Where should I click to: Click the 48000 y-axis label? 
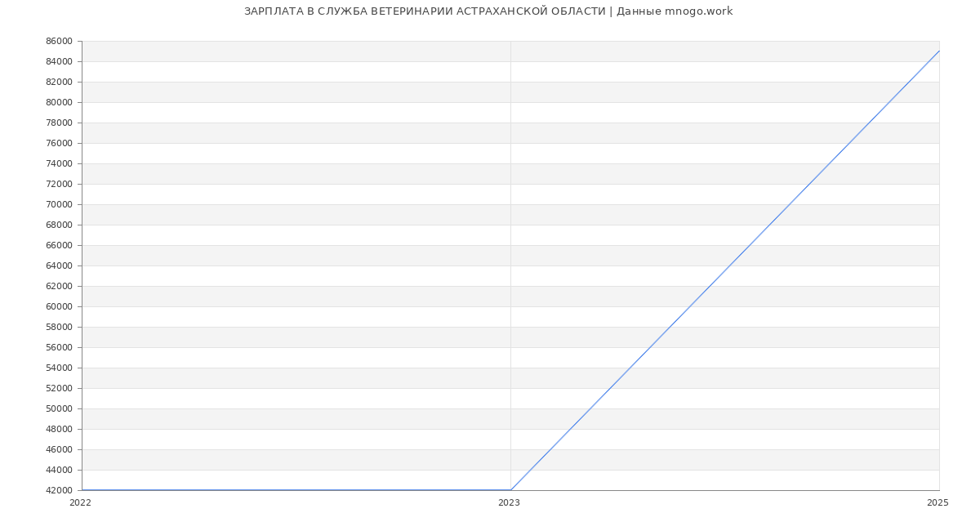tap(60, 430)
